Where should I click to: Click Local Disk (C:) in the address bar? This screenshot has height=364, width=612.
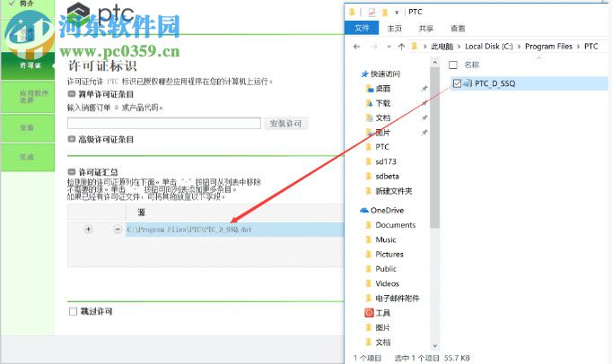(489, 47)
